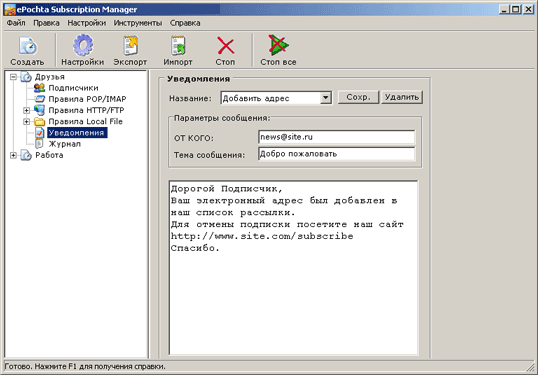Close the ePochta Subscription Manager window
The height and width of the screenshot is (375, 538).
[x=528, y=9]
